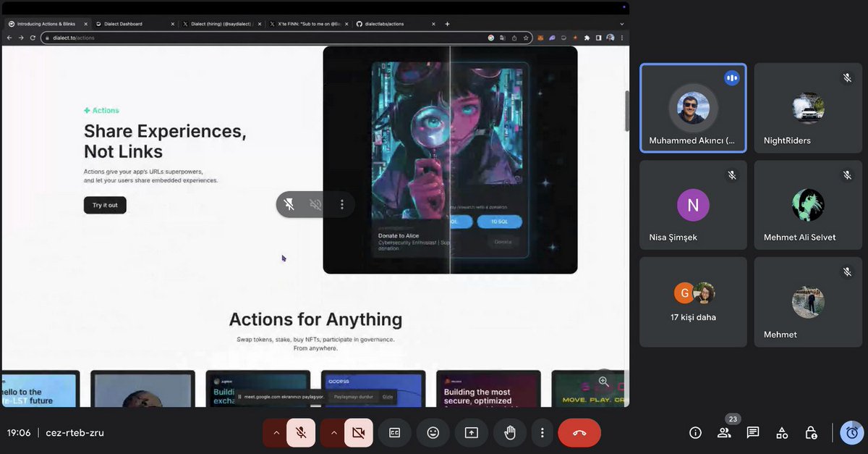Open more options in Meet bottom bar
Screen dimensions: 868x454
click(542, 432)
